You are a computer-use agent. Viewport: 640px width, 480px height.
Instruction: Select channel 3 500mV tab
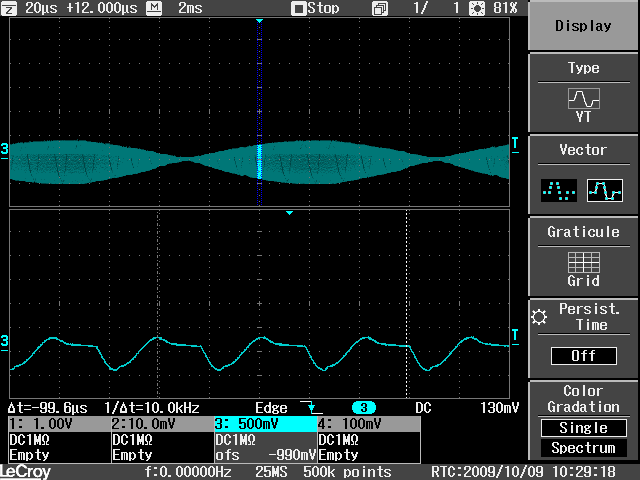266,424
